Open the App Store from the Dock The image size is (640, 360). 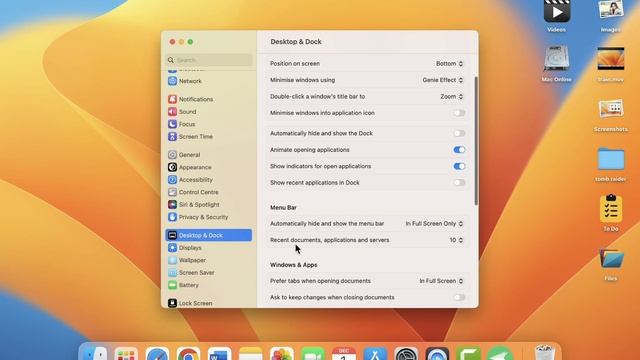click(375, 353)
